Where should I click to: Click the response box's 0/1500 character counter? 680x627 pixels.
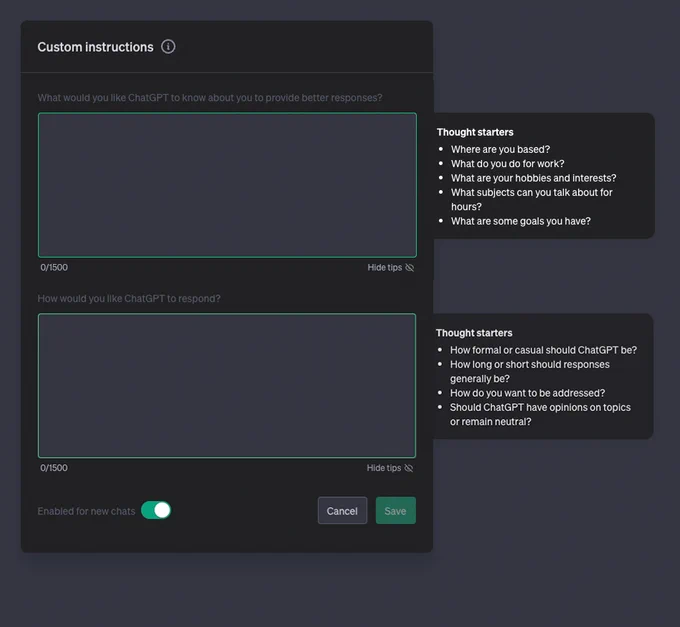click(x=54, y=467)
